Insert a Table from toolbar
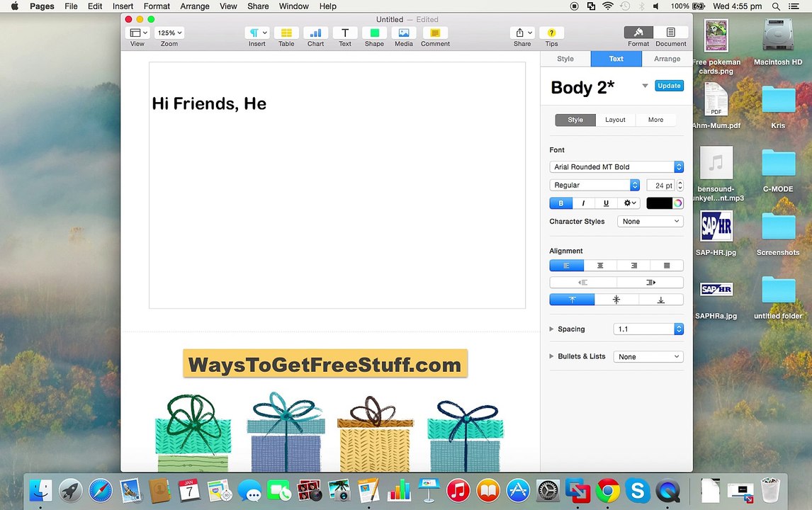This screenshot has height=510, width=812. [286, 33]
